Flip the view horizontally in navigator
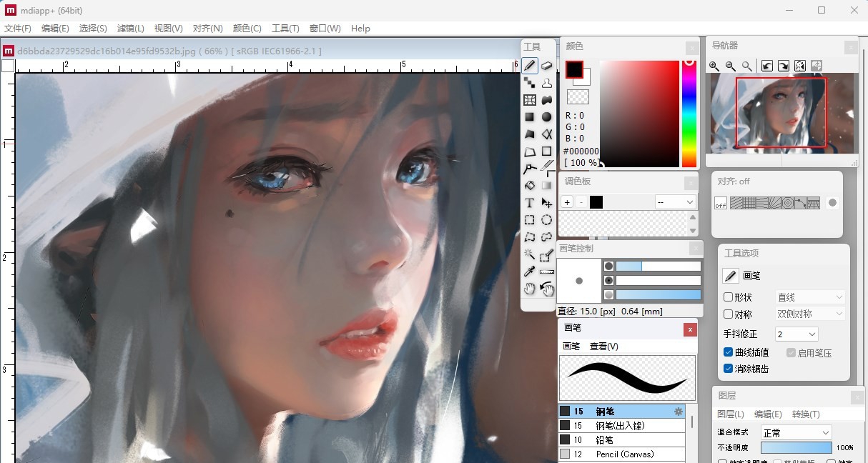Screen dimensions: 868x463 coord(800,66)
